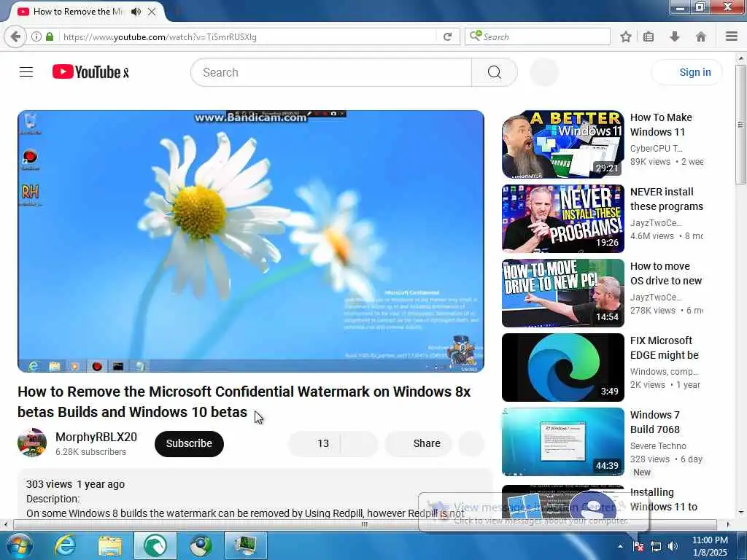Screen dimensions: 747x560
Task: Click the video title about Confidential Watermark
Action: [x=244, y=402]
